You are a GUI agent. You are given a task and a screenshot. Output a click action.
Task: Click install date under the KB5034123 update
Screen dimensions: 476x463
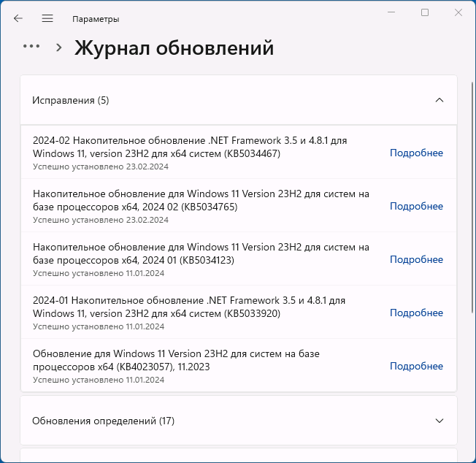click(99, 273)
